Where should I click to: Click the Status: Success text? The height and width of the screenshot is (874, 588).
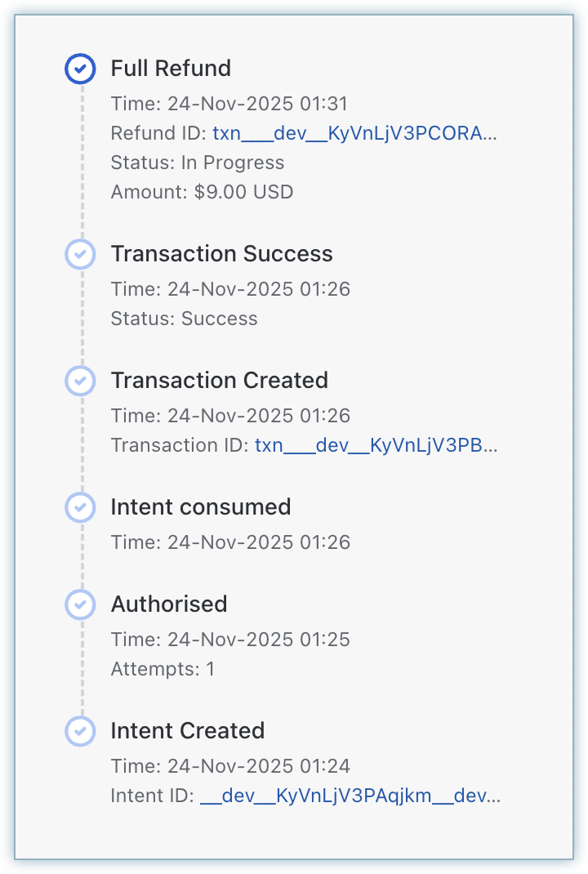point(184,319)
